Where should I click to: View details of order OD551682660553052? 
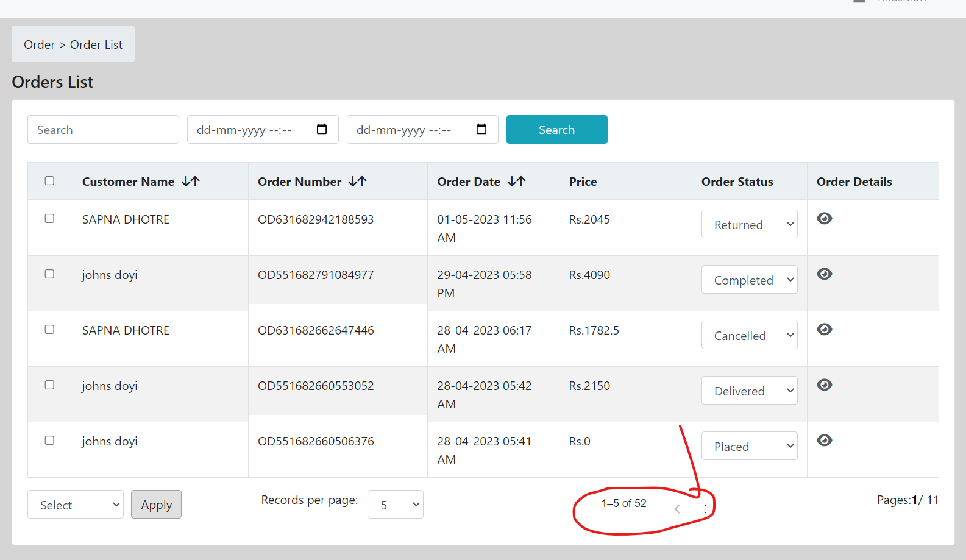(825, 385)
